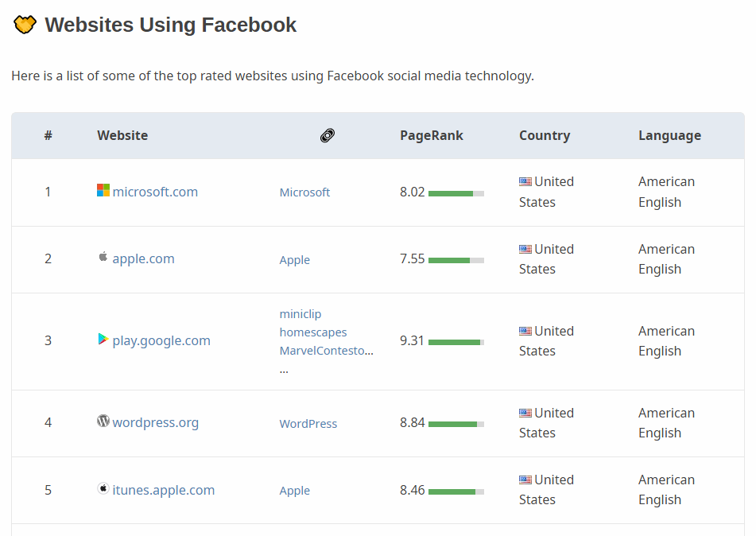
Task: Click the WordPress logo next to wordpress.org
Action: (x=103, y=421)
